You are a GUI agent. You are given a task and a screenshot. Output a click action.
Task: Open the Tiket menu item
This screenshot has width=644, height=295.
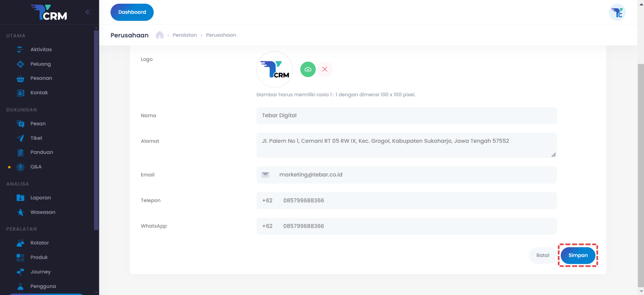pos(36,138)
